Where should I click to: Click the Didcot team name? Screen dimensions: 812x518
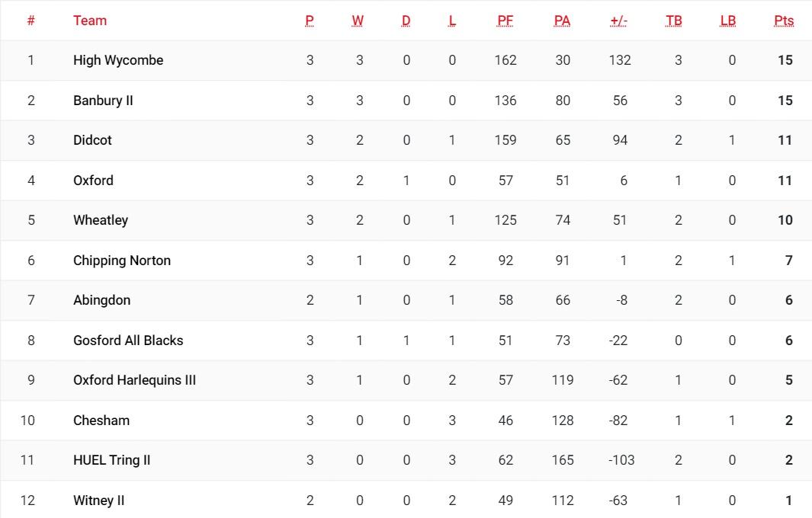92,140
